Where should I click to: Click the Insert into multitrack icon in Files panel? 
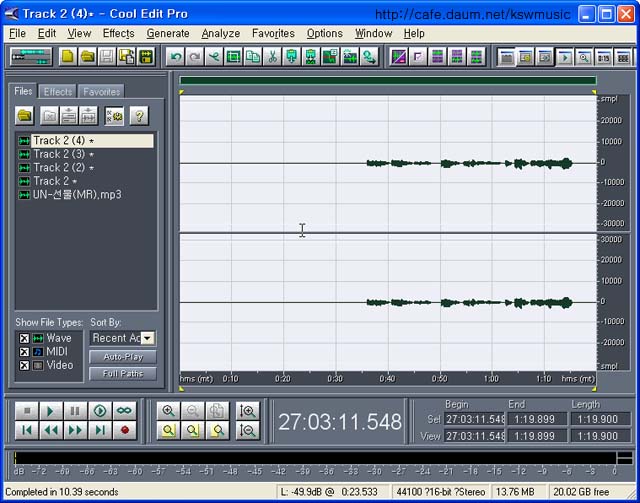89,116
